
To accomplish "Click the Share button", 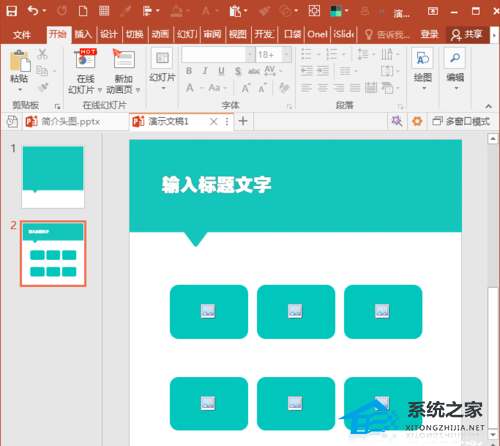I will pos(467,34).
